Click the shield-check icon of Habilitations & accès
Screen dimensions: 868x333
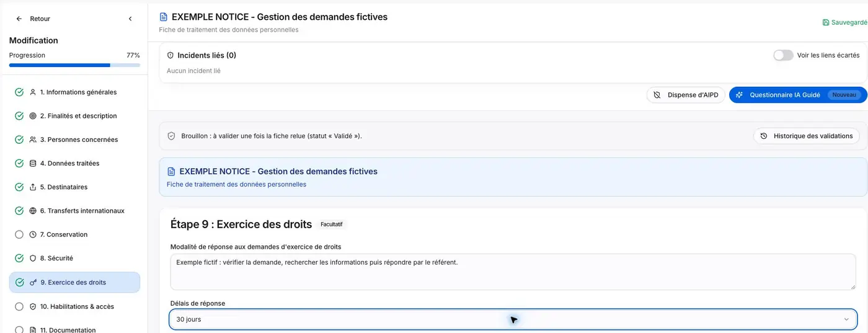pos(33,306)
